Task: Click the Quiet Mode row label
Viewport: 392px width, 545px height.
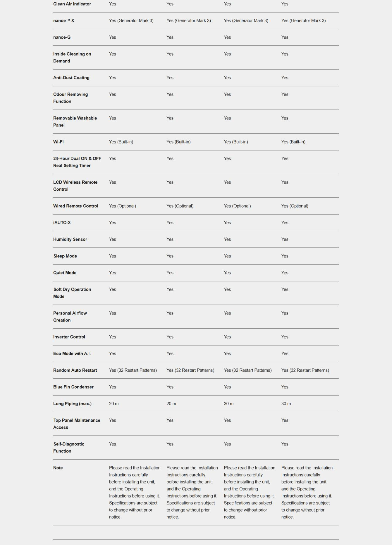Action: point(65,273)
